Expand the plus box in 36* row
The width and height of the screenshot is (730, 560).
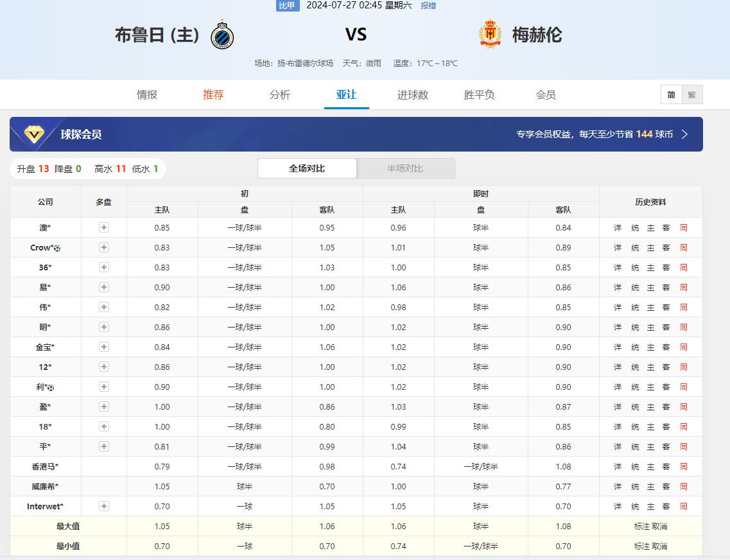coord(104,267)
